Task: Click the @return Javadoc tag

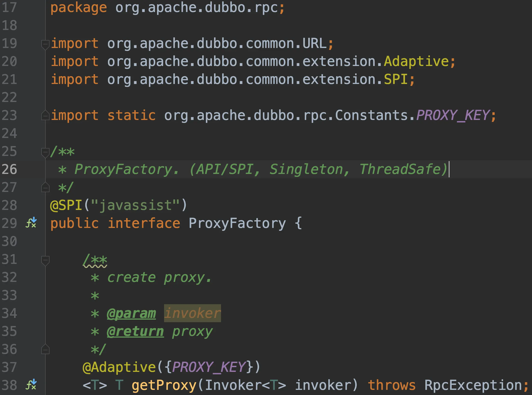Action: (x=135, y=331)
